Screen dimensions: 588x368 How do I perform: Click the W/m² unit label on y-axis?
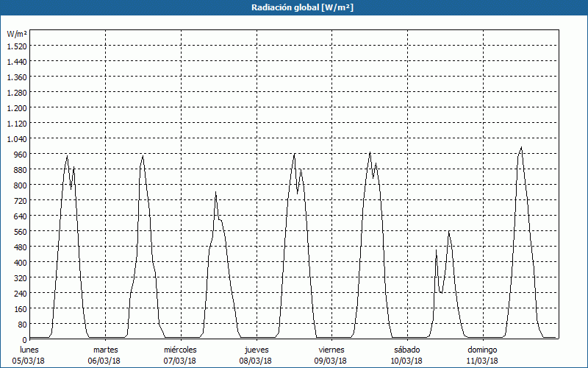pyautogui.click(x=17, y=34)
